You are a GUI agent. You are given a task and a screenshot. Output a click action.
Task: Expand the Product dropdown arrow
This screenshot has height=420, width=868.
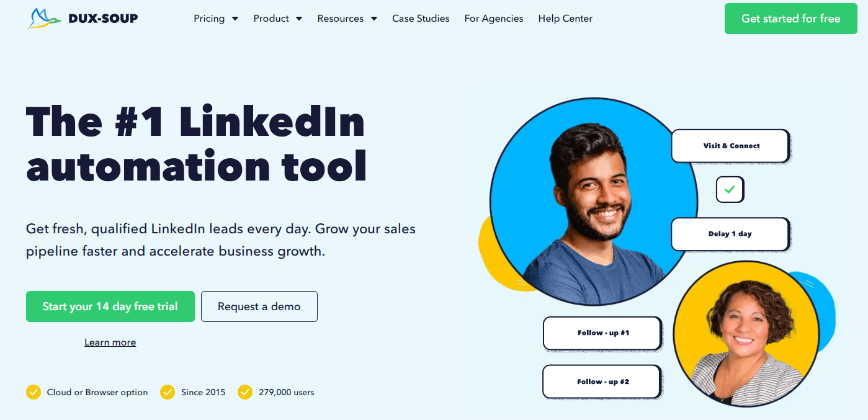click(x=299, y=19)
